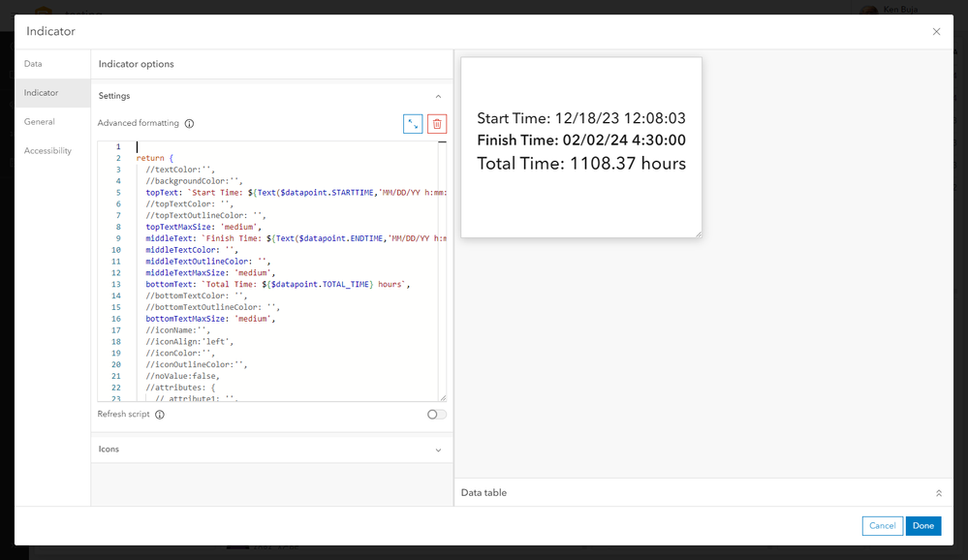
Task: Switch to the Data tab
Action: click(x=52, y=64)
